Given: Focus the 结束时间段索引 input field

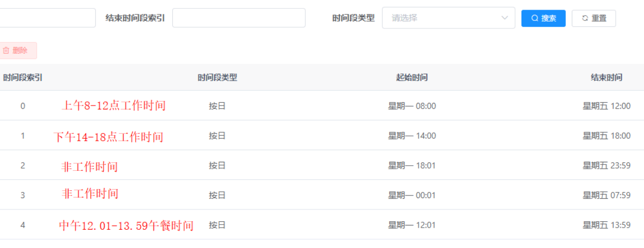Looking at the screenshot, I should 239,18.
